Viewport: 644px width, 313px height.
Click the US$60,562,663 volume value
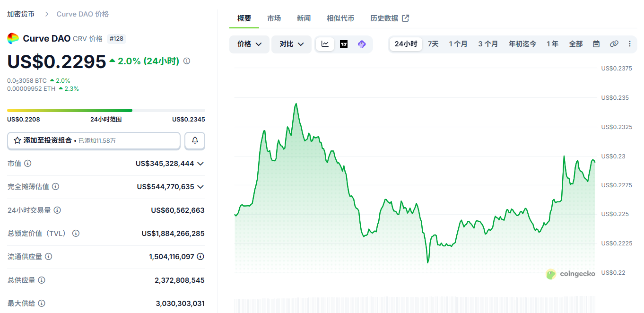click(178, 210)
